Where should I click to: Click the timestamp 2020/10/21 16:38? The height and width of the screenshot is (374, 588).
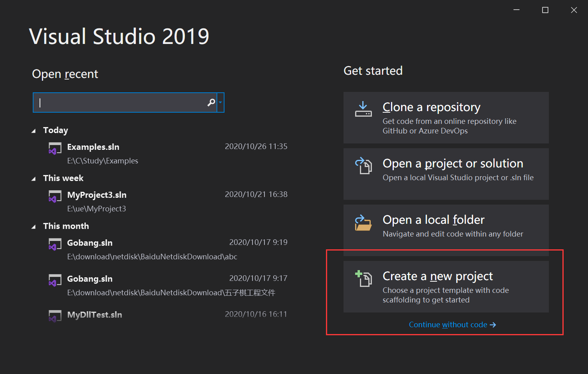point(256,194)
